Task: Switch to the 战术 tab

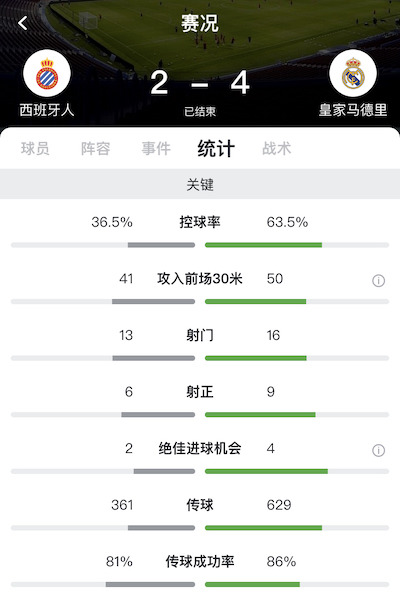Action: (277, 148)
